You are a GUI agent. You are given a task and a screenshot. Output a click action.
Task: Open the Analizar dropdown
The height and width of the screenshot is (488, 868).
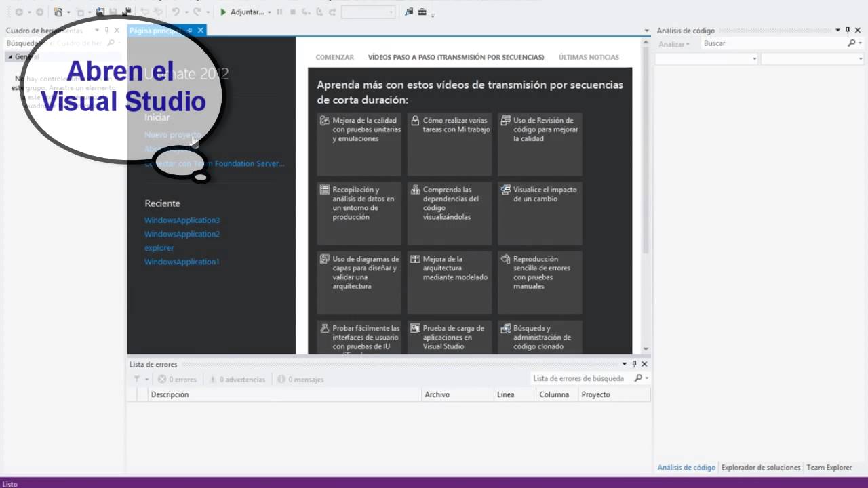coord(674,43)
